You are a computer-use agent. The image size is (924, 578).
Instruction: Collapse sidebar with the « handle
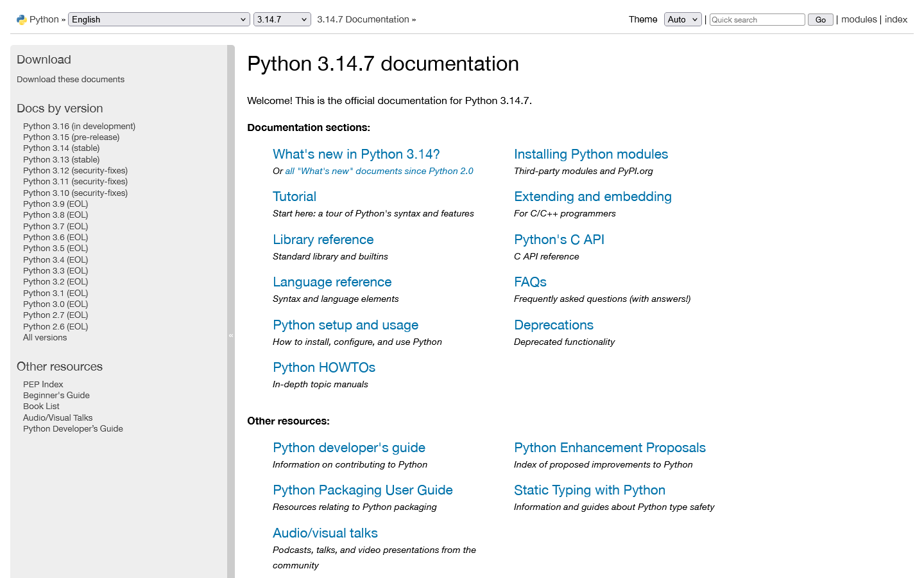pyautogui.click(x=231, y=335)
